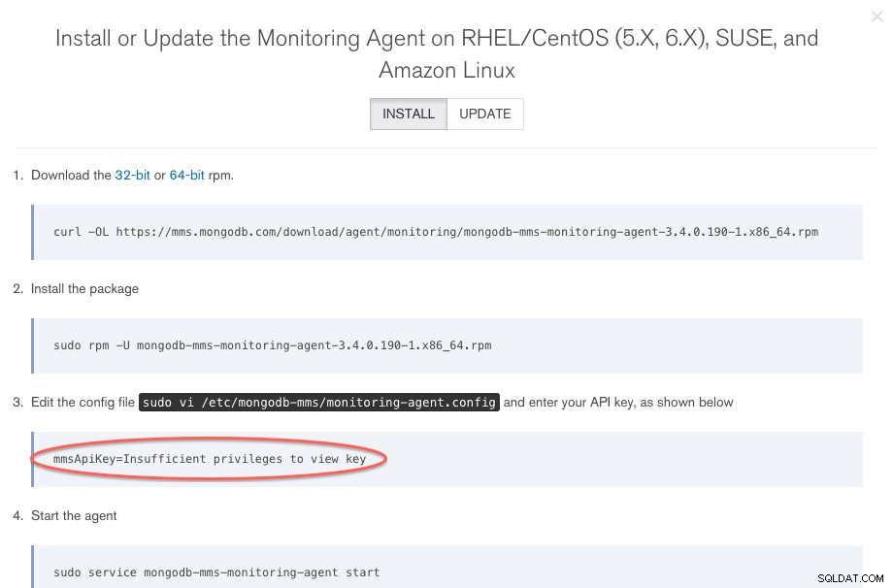893x588 pixels.
Task: Switch to the INSTALL tab
Action: click(409, 114)
